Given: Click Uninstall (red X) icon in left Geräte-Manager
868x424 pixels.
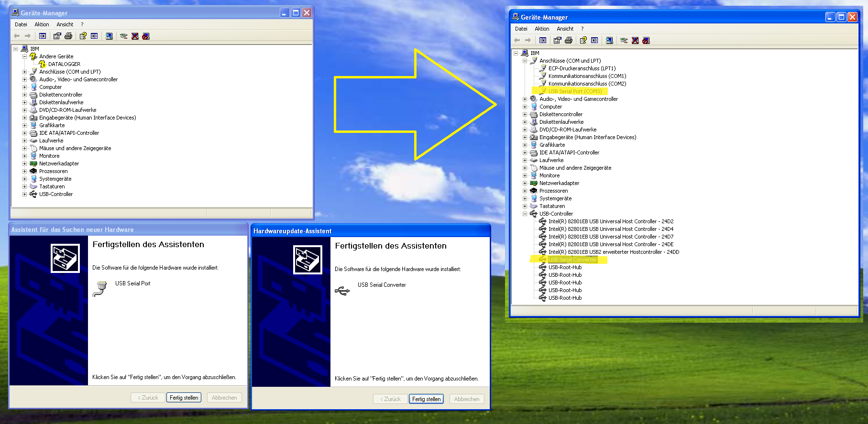Looking at the screenshot, I should point(135,36).
